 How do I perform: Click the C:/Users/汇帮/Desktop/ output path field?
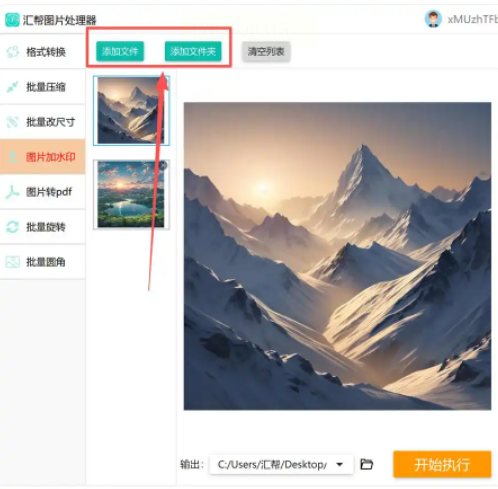pos(281,464)
